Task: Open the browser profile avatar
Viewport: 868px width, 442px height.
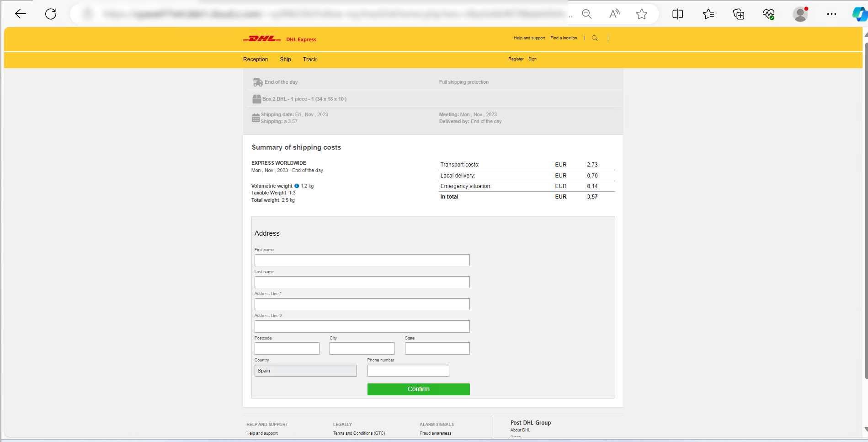Action: point(800,14)
